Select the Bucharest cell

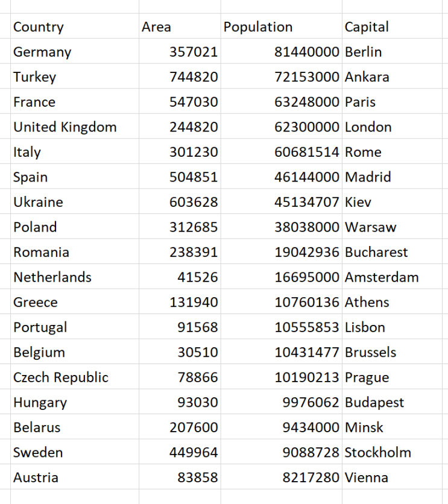pyautogui.click(x=376, y=253)
